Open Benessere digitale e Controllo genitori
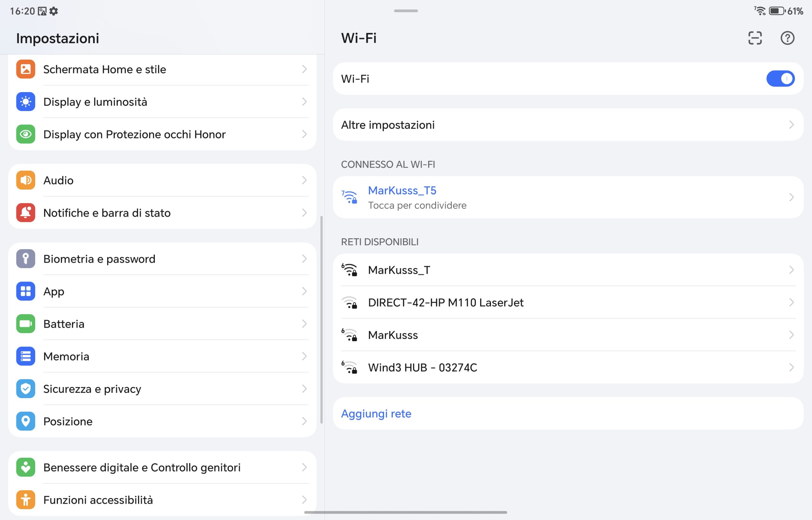This screenshot has height=520, width=812. (162, 467)
